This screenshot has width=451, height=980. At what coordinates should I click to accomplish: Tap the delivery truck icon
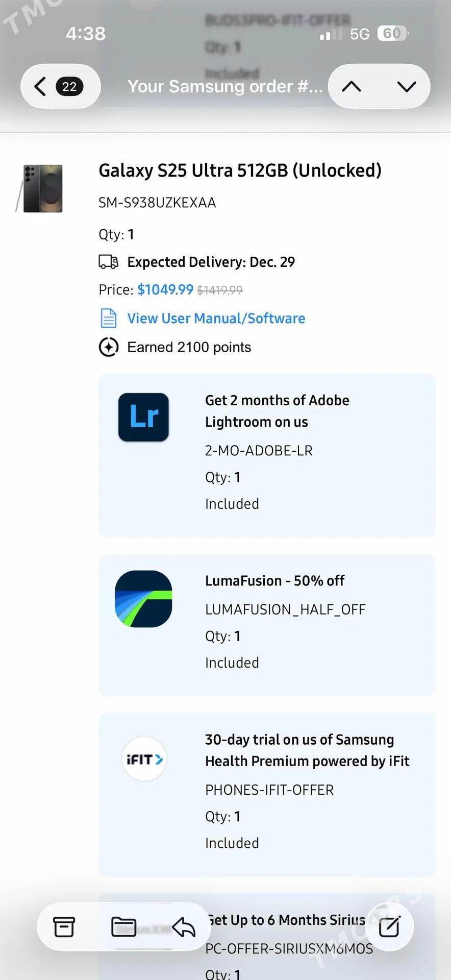tap(108, 262)
